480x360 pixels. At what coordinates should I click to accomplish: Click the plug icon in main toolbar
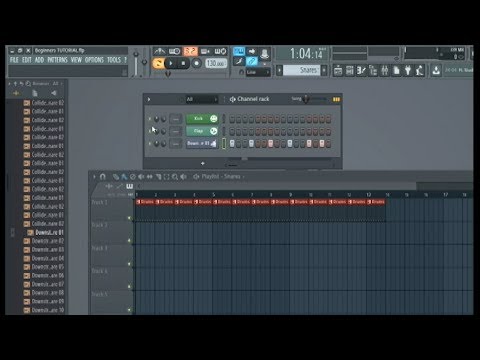coord(408,70)
